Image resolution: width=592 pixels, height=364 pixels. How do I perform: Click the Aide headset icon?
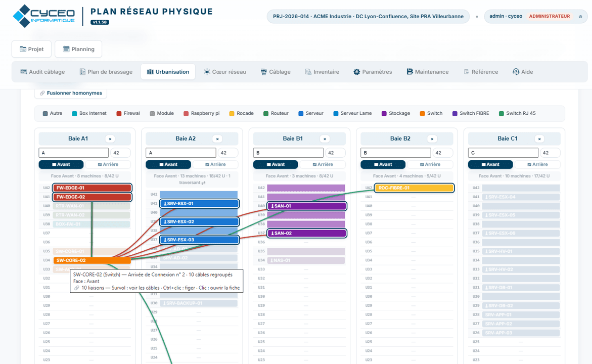coord(516,72)
